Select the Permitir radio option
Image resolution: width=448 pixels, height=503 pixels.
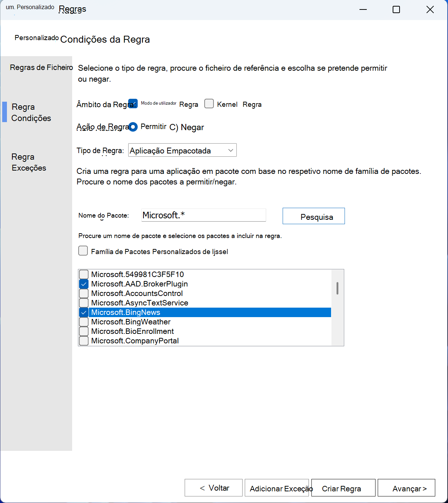click(133, 127)
